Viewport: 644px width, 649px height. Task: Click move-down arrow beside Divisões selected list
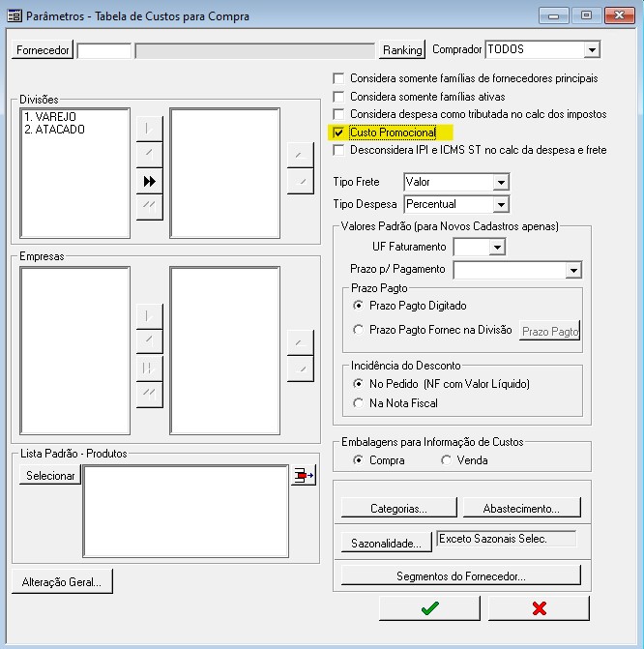click(301, 181)
